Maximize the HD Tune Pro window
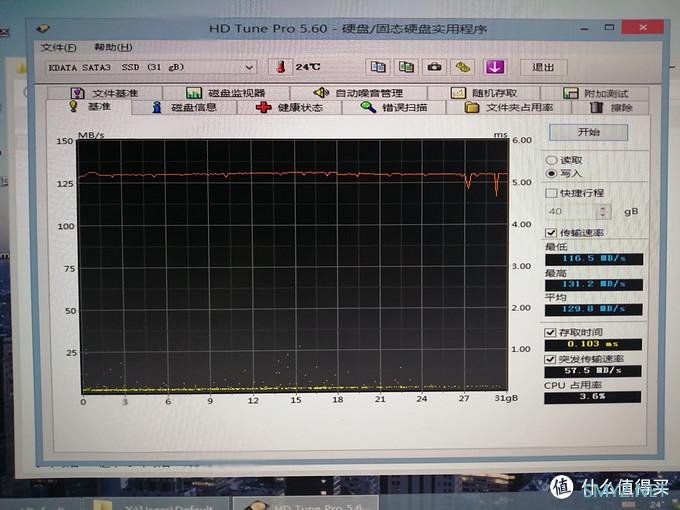This screenshot has height=510, width=680. click(609, 28)
